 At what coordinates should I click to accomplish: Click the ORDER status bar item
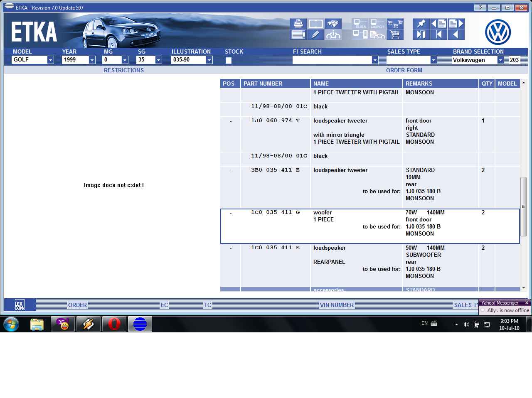(x=77, y=305)
